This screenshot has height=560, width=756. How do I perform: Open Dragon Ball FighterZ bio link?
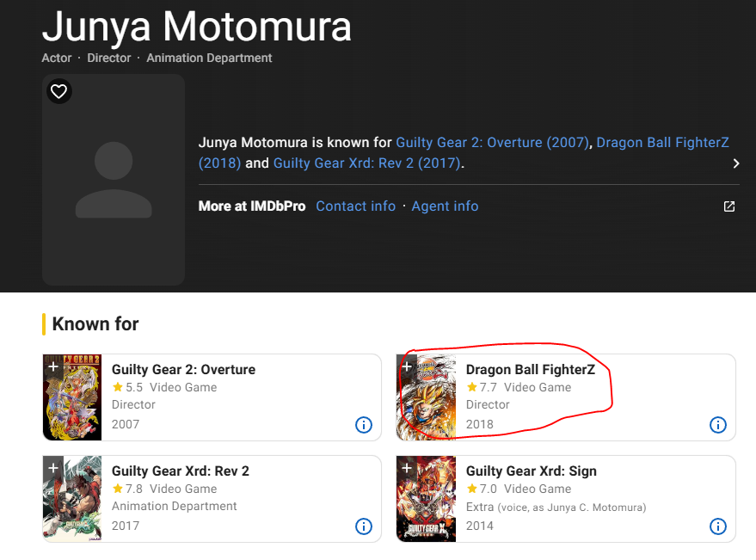(662, 143)
